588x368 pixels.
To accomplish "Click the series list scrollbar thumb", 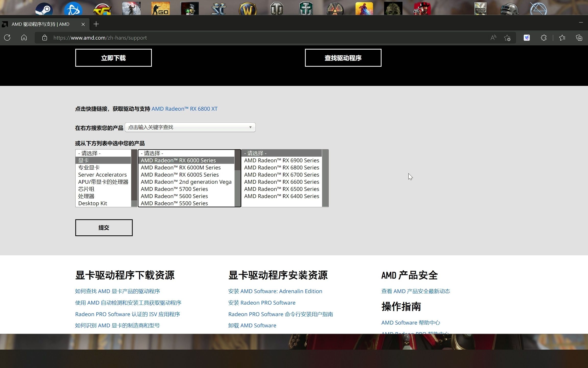I will point(238,160).
